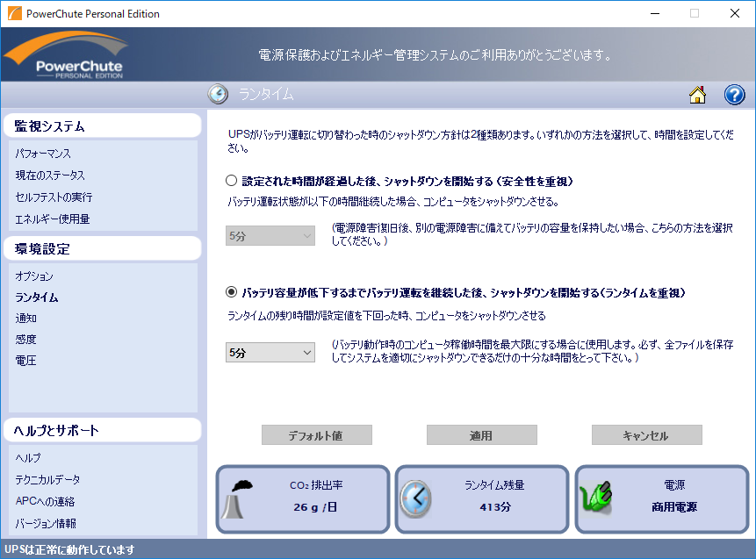756x559 pixels.
Task: Click the PowerChute logo in the banner
Action: (67, 55)
